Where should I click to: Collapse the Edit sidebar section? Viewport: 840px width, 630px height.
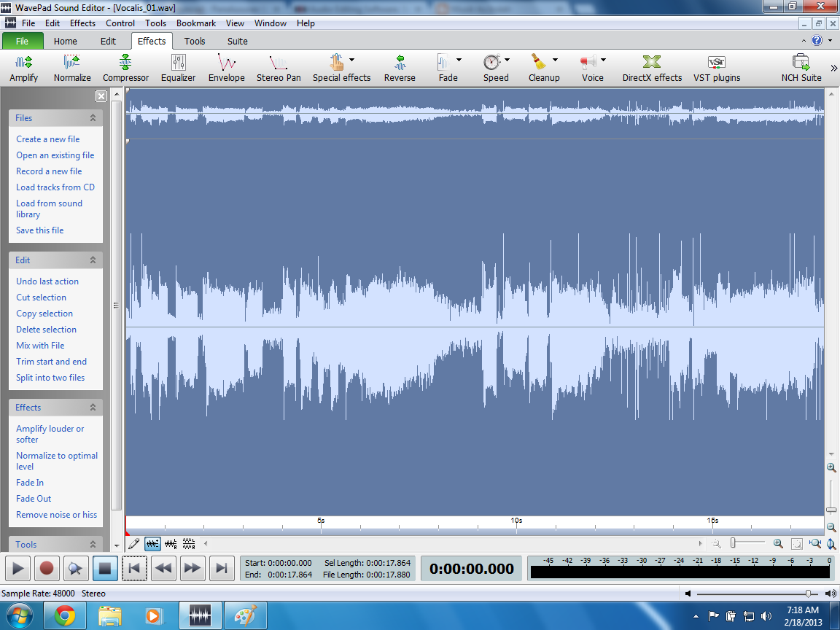pos(93,260)
